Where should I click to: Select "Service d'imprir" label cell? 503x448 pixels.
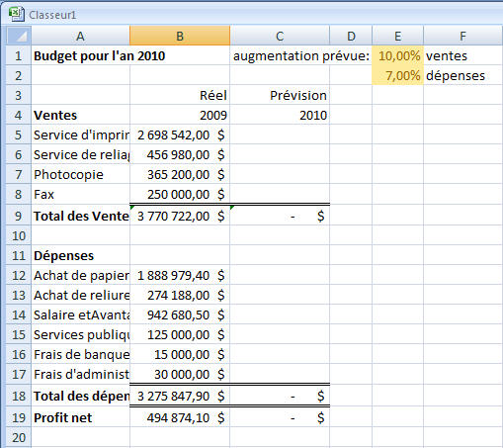point(81,134)
